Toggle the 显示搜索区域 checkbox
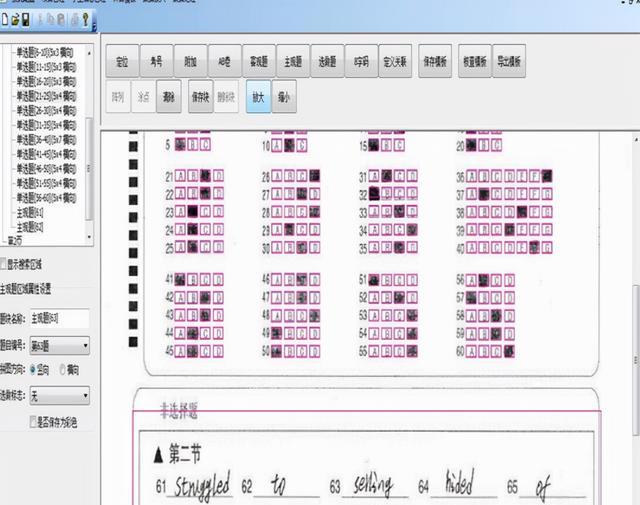Image resolution: width=640 pixels, height=505 pixels. (x=3, y=264)
